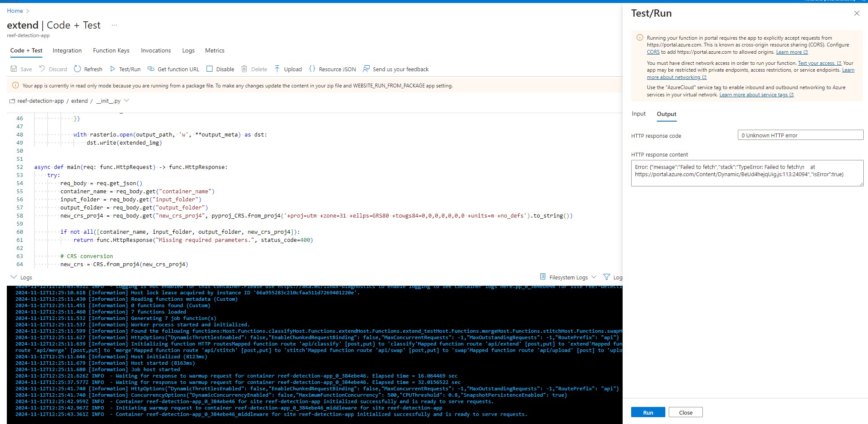868x424 pixels.
Task: Click the log filter funnel icon
Action: 606,277
